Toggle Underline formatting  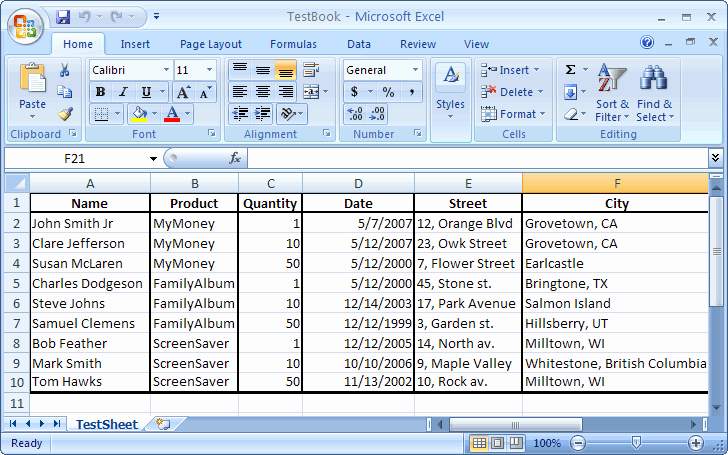point(146,92)
